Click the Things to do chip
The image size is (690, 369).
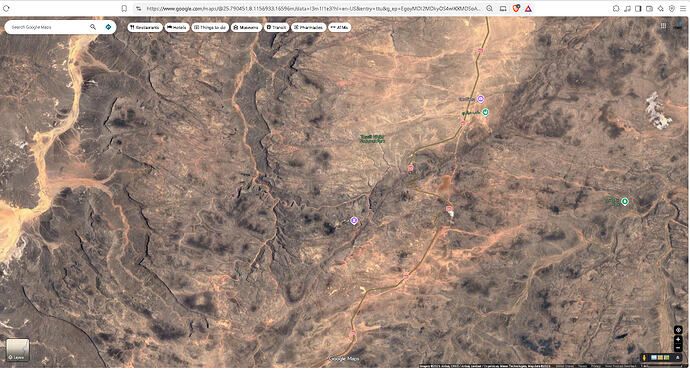[210, 27]
